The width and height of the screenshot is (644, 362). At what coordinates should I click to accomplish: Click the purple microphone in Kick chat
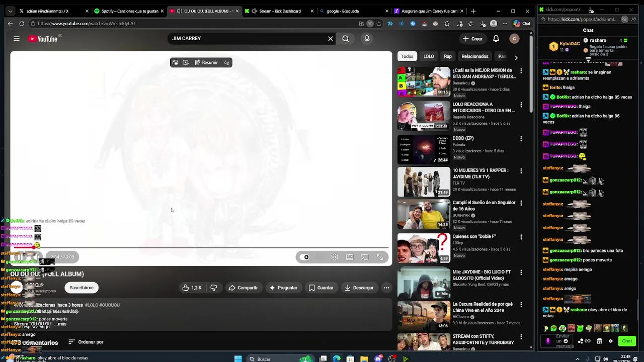click(548, 341)
